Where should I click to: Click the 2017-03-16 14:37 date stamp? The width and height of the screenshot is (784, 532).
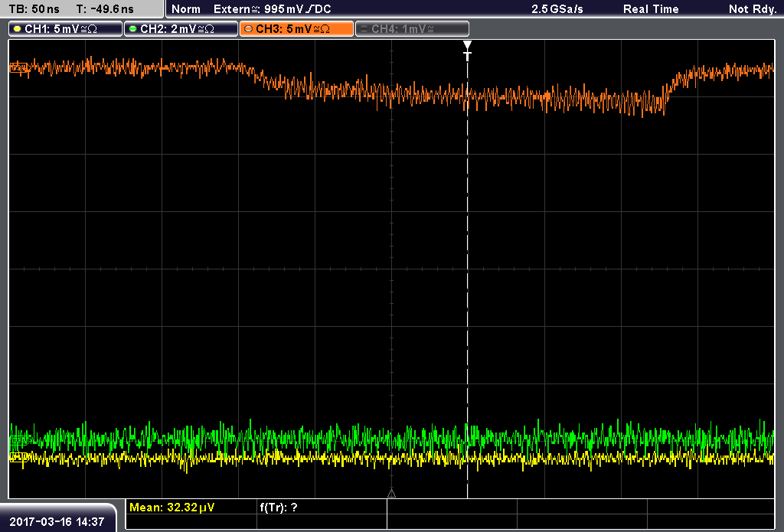(x=57, y=521)
